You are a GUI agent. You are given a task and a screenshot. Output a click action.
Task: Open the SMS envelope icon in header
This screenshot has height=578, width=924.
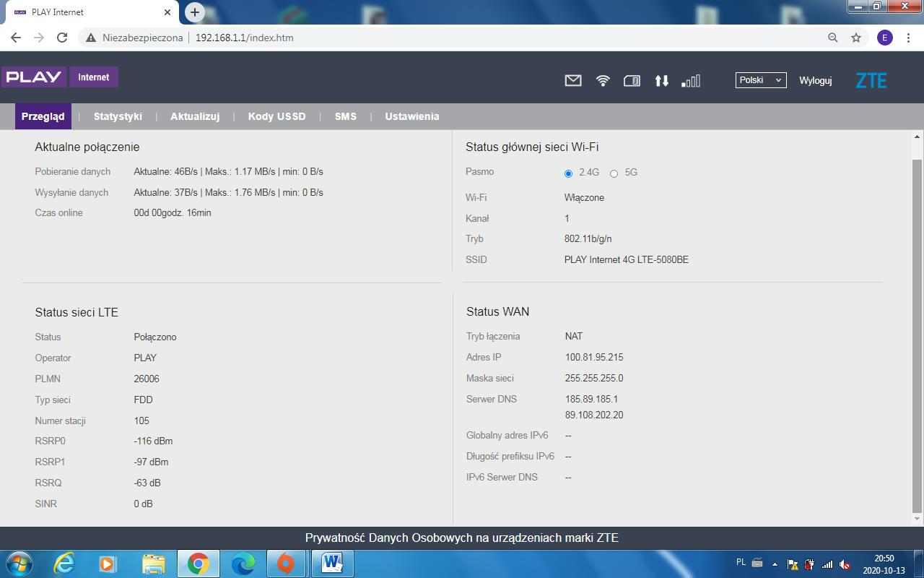(572, 80)
